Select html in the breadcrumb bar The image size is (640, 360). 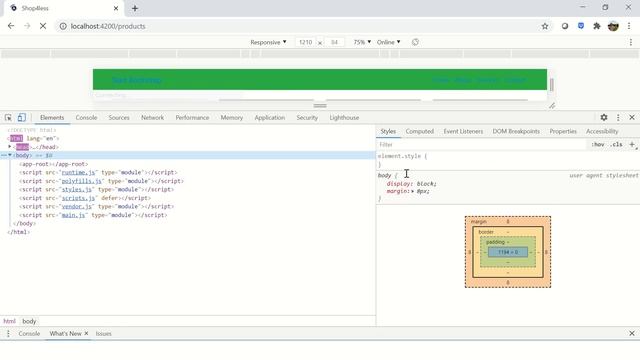(9, 321)
